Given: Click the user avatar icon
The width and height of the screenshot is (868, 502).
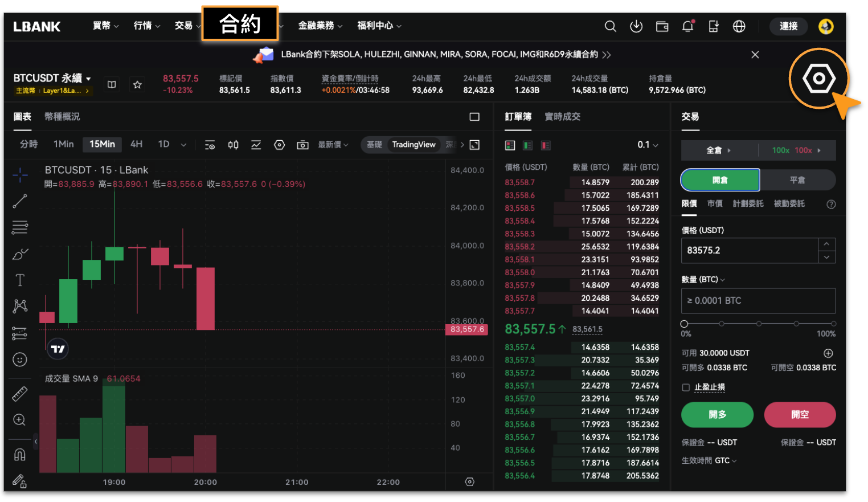Looking at the screenshot, I should point(826,26).
